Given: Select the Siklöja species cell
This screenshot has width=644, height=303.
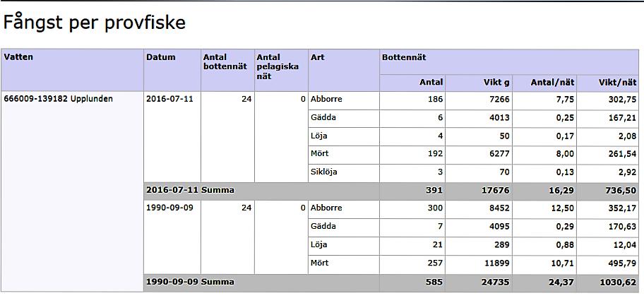Looking at the screenshot, I should point(344,173).
